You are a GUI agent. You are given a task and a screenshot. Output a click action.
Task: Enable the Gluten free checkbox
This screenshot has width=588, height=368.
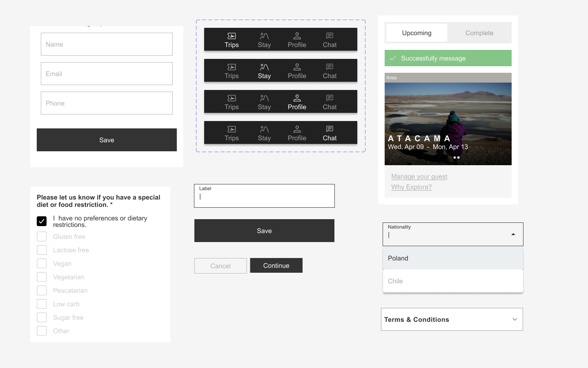[42, 236]
